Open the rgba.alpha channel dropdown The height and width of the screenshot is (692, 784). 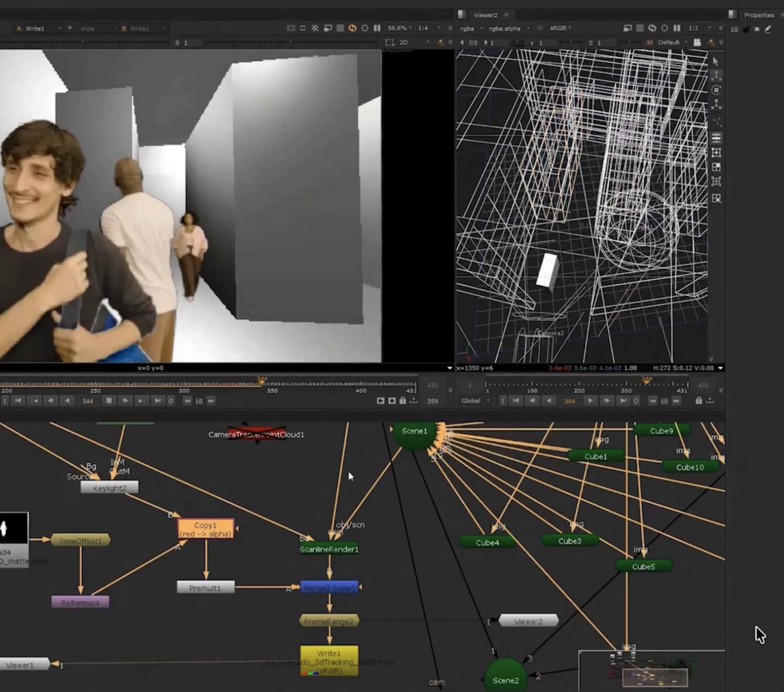click(508, 28)
